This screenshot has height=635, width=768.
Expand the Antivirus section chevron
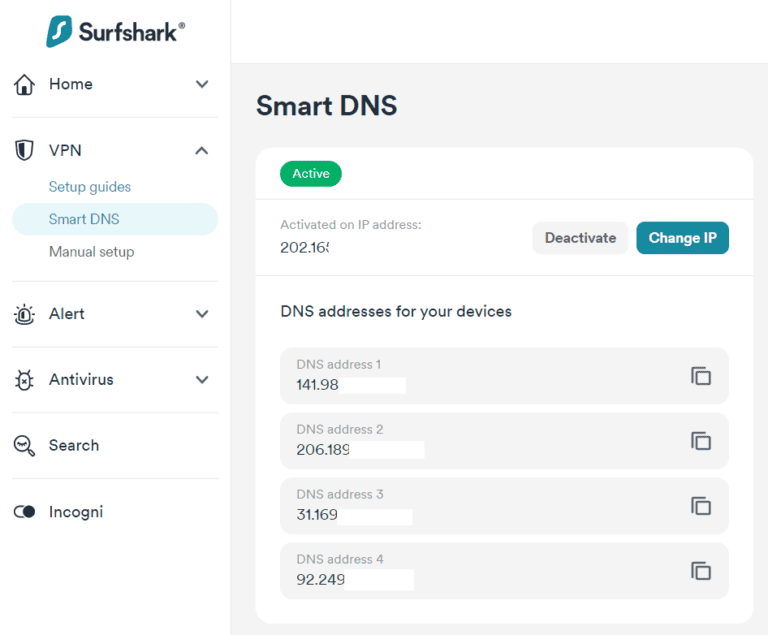pos(202,380)
